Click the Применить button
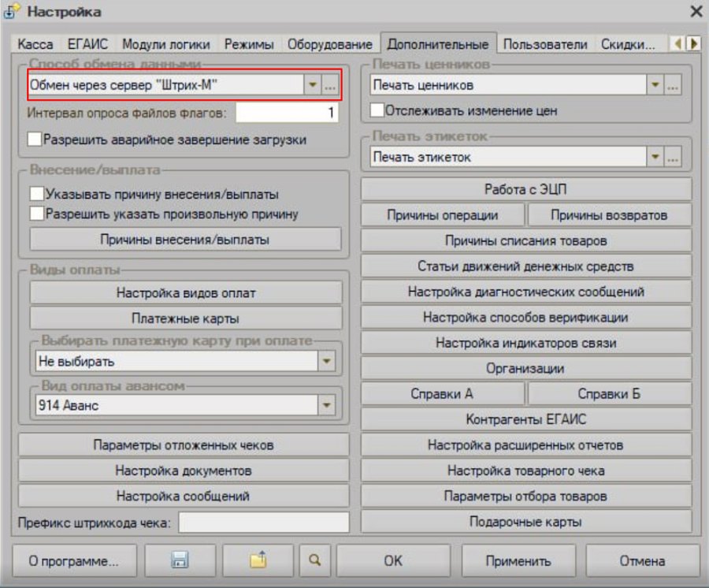709x588 pixels. (x=518, y=560)
